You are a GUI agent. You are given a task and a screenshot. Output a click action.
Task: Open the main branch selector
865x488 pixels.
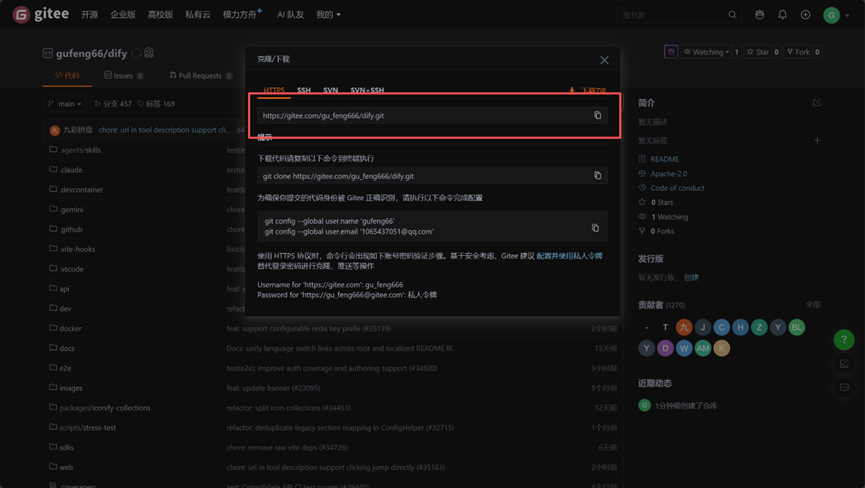click(x=65, y=104)
